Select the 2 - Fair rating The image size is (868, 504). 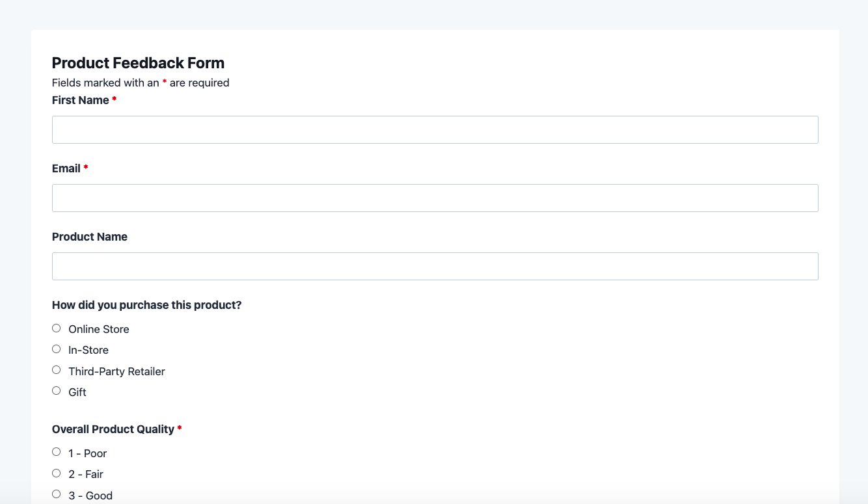click(57, 473)
